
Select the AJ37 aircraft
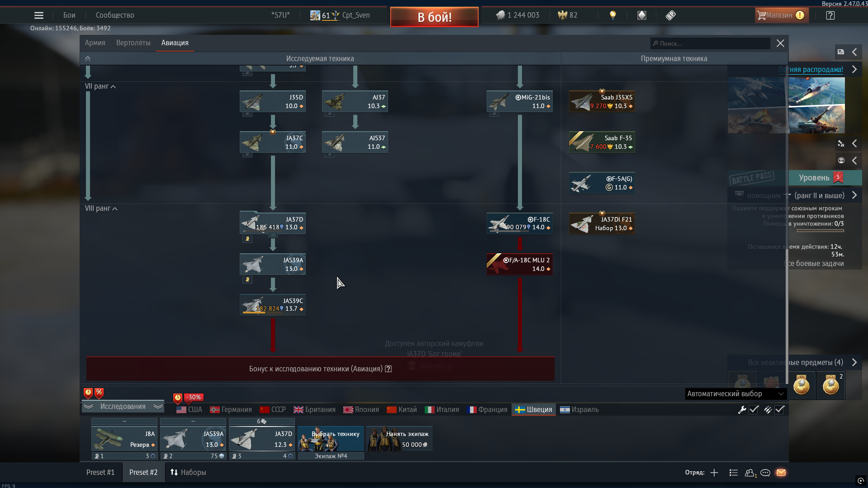point(355,101)
